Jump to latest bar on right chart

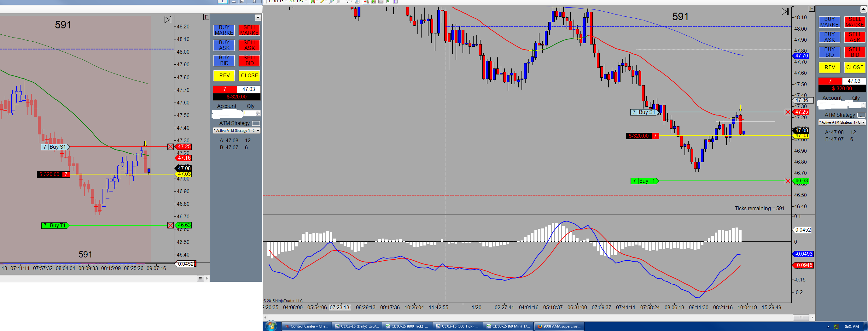785,11
